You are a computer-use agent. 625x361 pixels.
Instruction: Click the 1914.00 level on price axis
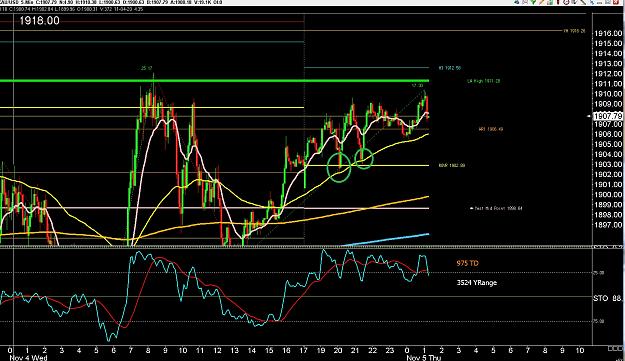[608, 53]
